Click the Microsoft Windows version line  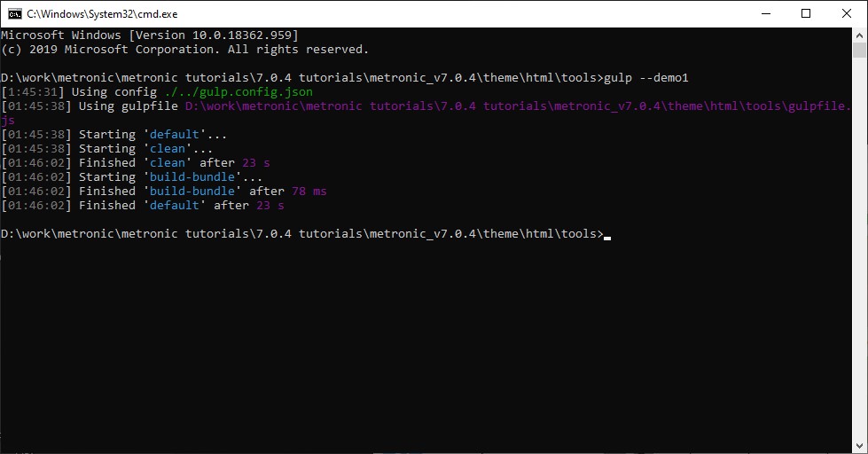tap(149, 35)
